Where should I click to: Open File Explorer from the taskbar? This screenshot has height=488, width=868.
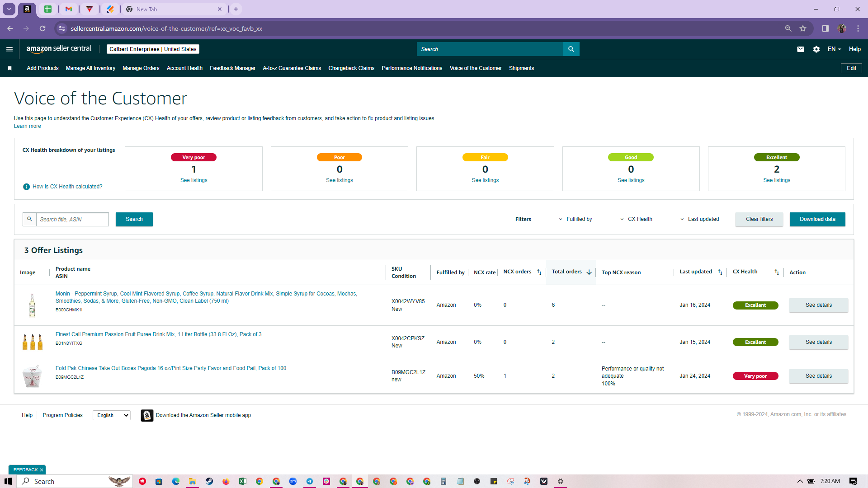[x=192, y=481]
